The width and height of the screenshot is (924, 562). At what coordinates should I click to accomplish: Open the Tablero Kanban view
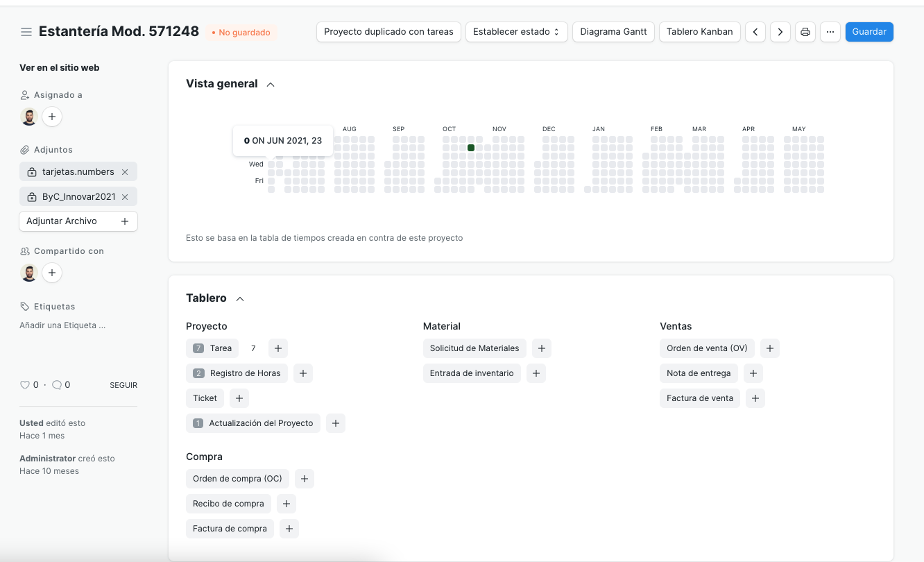pos(699,32)
